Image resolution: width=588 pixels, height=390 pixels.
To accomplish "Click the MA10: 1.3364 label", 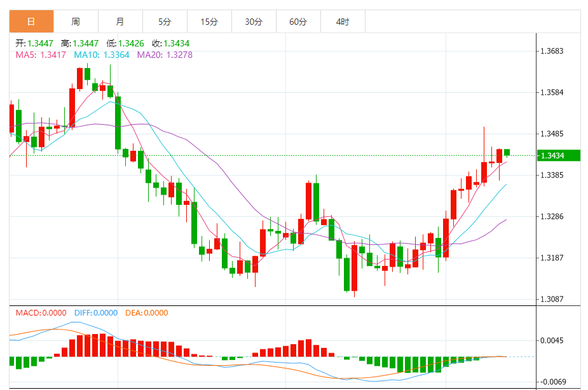I will 102,55.
